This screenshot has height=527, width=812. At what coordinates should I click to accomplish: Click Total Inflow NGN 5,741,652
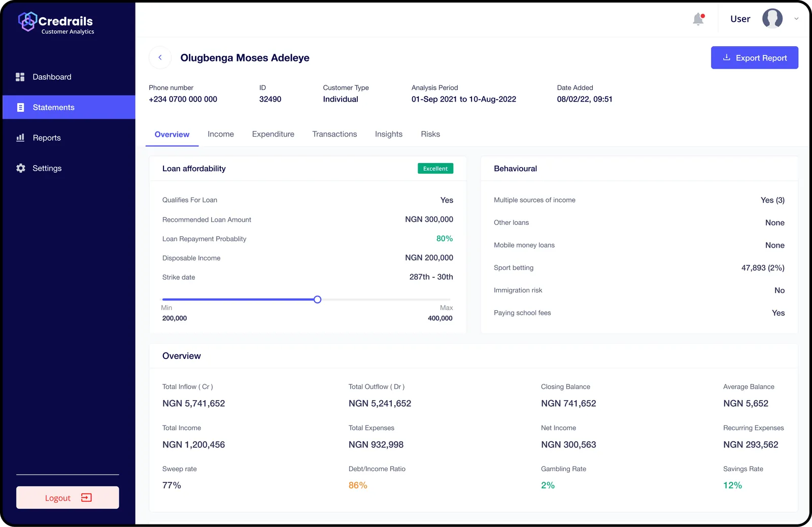[x=193, y=404]
